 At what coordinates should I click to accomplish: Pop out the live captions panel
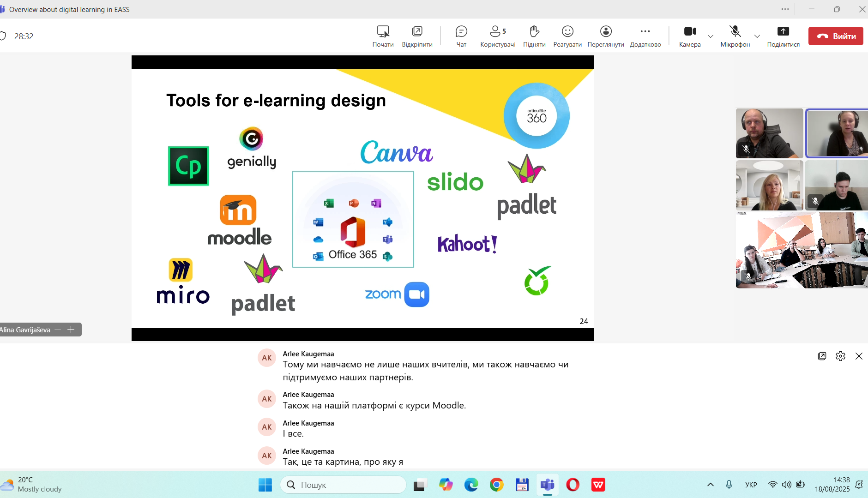822,356
